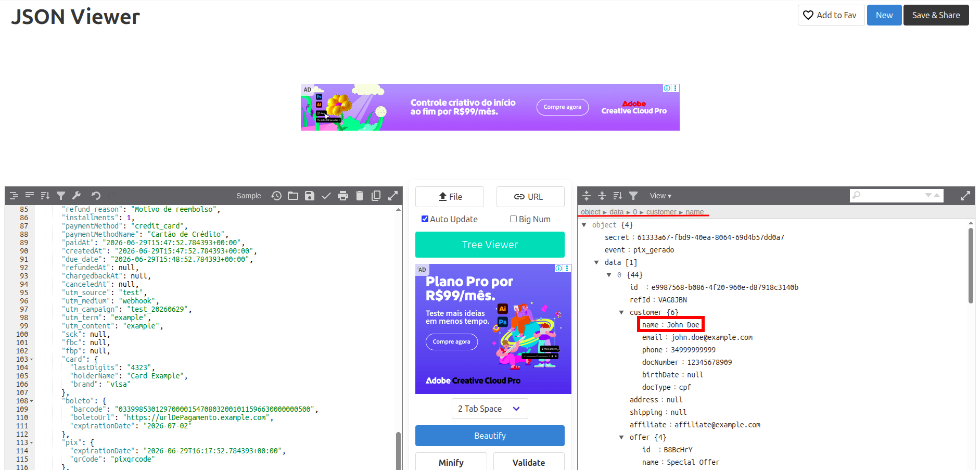Click 'object' in the tree breadcrumb path
The height and width of the screenshot is (470, 980).
click(x=591, y=212)
